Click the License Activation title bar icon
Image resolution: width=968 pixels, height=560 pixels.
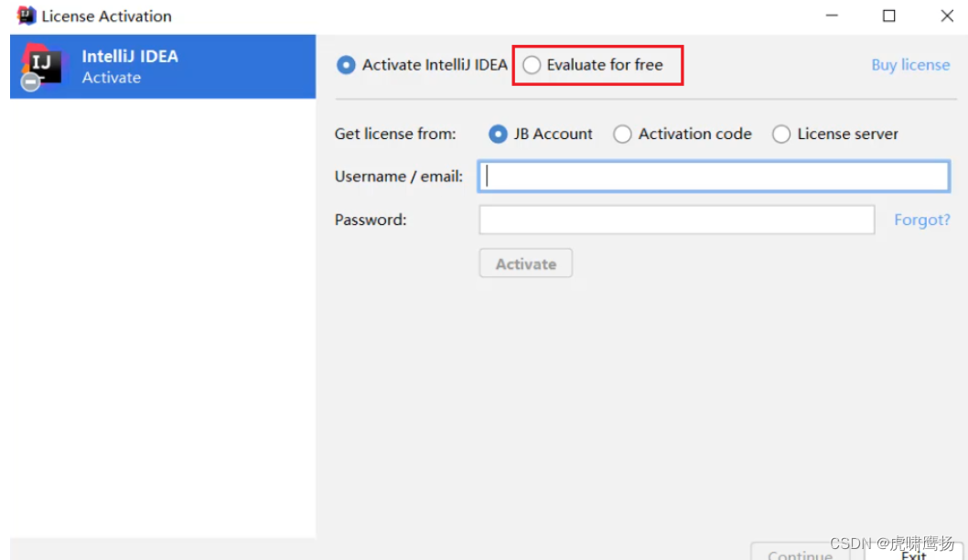pyautogui.click(x=26, y=16)
